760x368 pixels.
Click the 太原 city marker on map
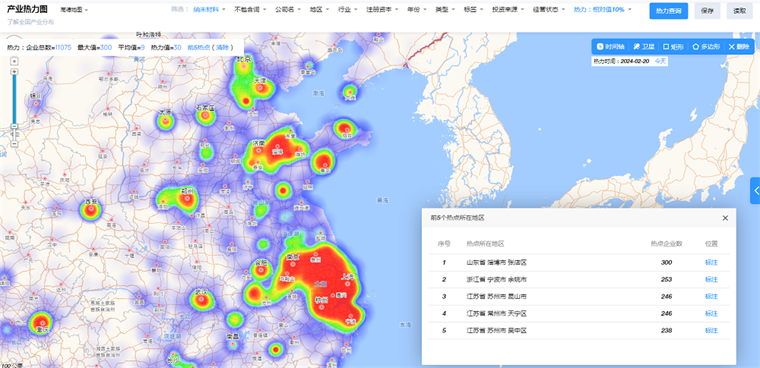(166, 120)
